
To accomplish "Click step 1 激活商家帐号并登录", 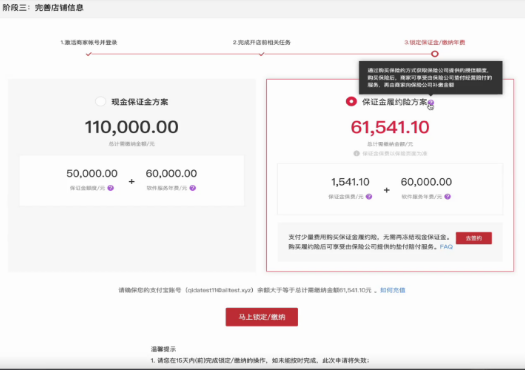I will 89,43.
